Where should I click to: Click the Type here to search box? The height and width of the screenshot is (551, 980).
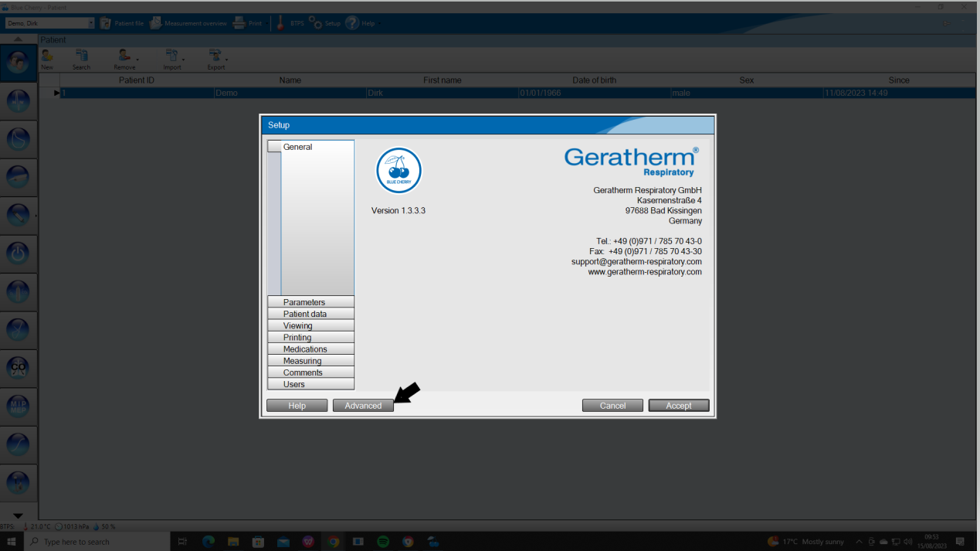point(97,542)
